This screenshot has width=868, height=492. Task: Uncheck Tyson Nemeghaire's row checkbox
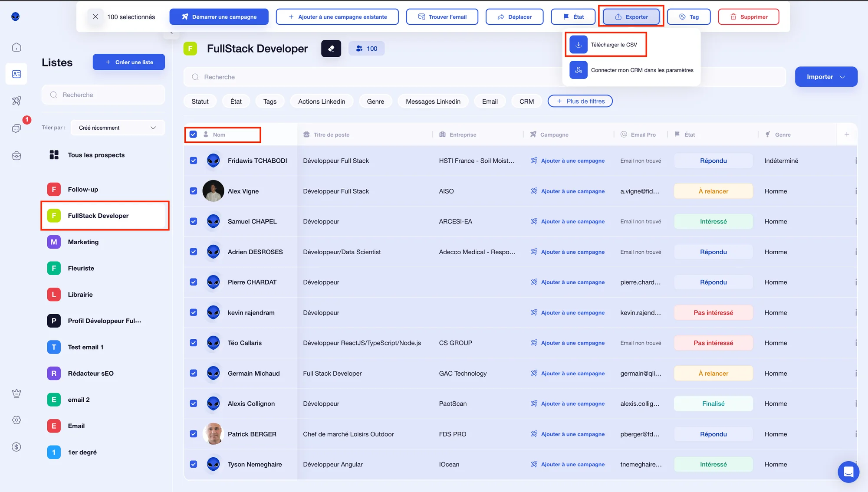click(194, 464)
